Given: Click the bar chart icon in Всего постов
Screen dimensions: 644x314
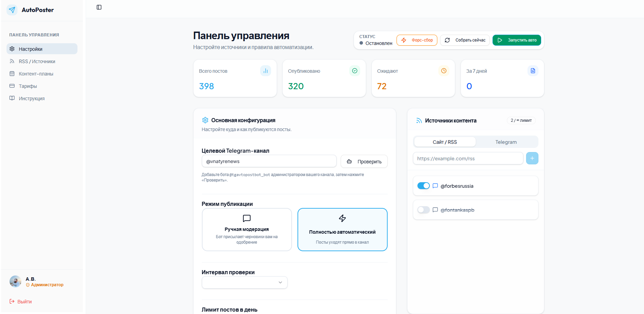Looking at the screenshot, I should (x=266, y=71).
